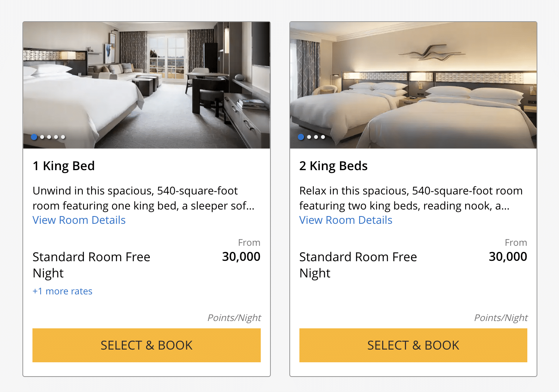Click the 1 King Bed room title
The width and height of the screenshot is (559, 392).
(64, 166)
